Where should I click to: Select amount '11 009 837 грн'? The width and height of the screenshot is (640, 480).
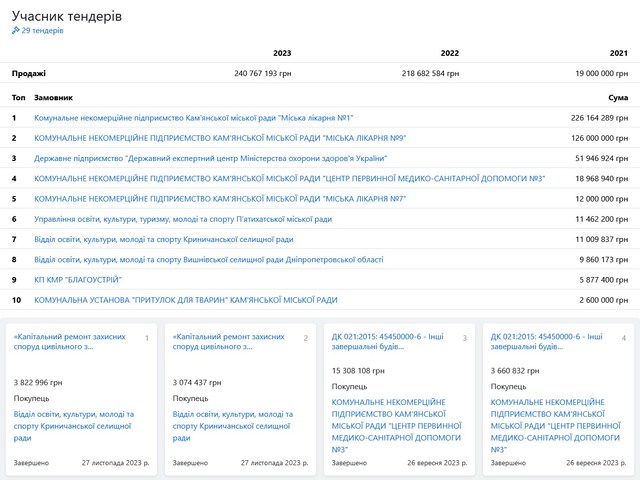point(602,239)
